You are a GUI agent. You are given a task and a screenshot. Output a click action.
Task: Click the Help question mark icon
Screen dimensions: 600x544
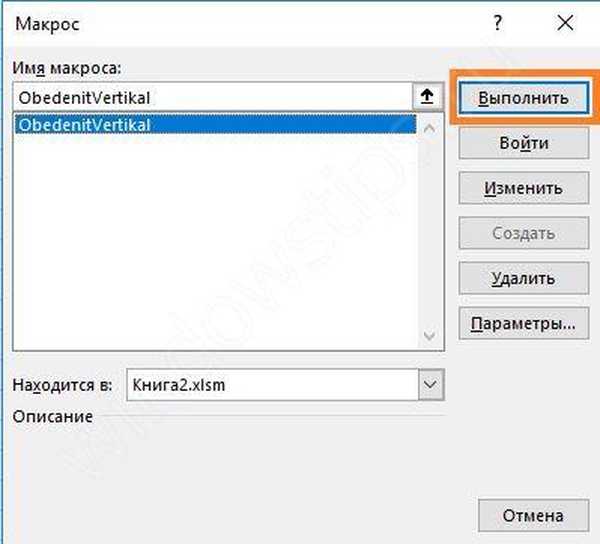497,23
